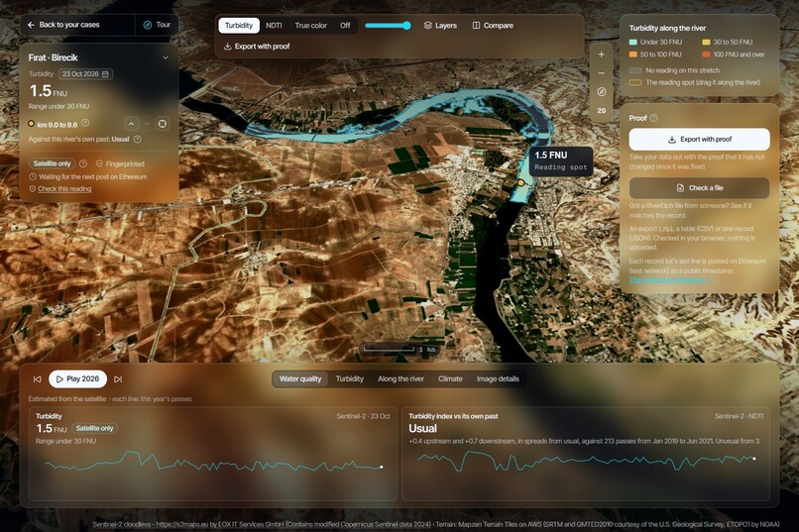
Task: Click clock icon by Waiting for next post
Action: coord(33,176)
